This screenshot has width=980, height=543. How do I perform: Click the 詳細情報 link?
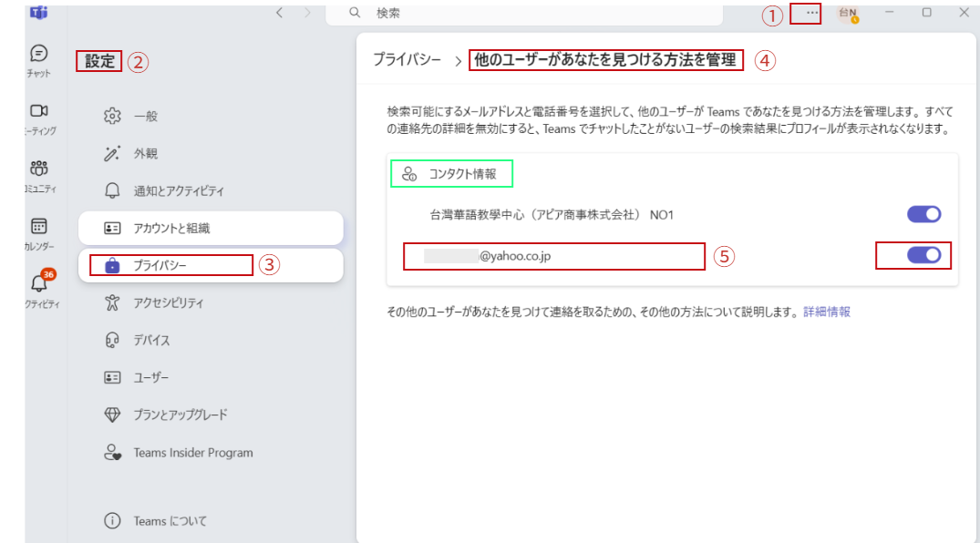[x=826, y=312]
